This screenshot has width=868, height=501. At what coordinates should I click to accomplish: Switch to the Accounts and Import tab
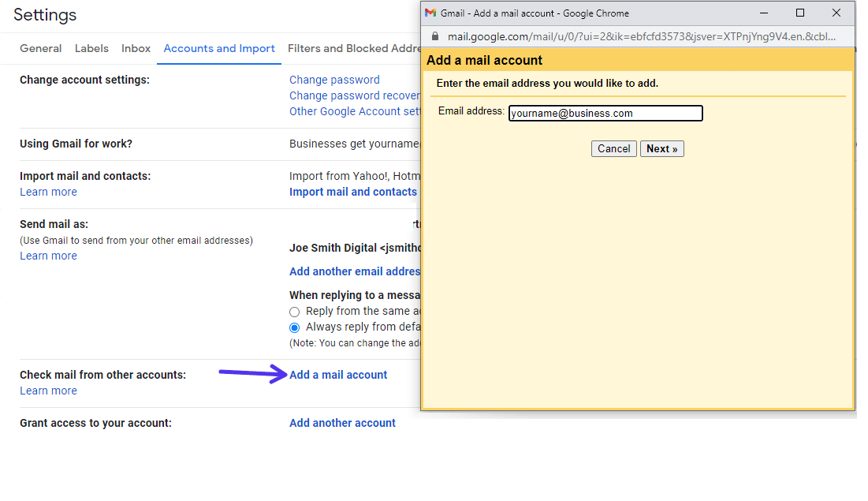coord(218,48)
